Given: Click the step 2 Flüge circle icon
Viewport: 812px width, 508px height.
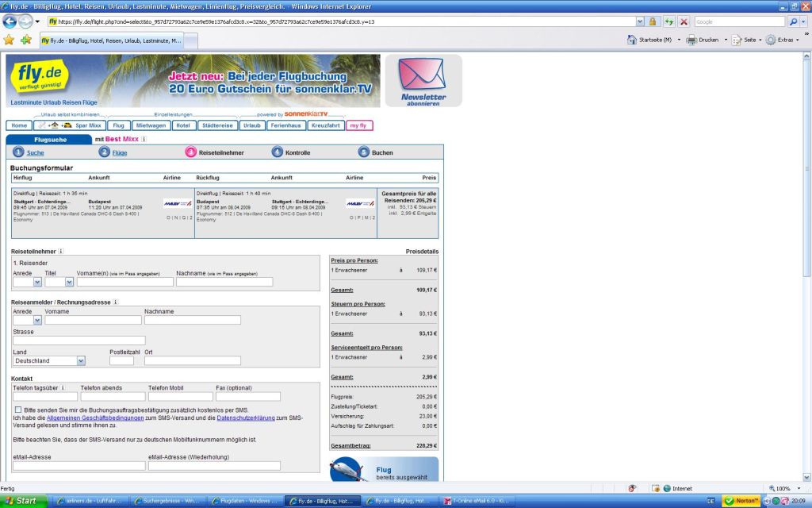Looking at the screenshot, I should [104, 152].
